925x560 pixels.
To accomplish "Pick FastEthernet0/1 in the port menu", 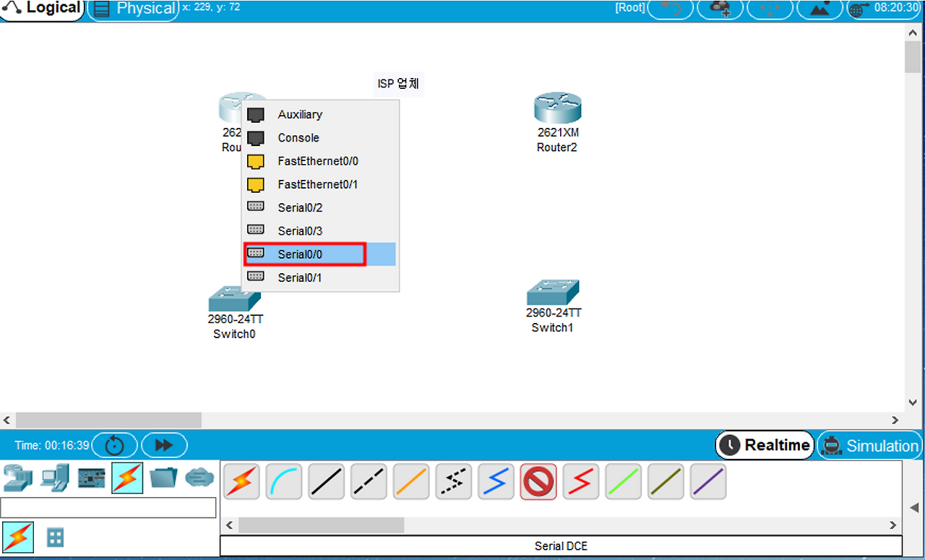I will [317, 184].
